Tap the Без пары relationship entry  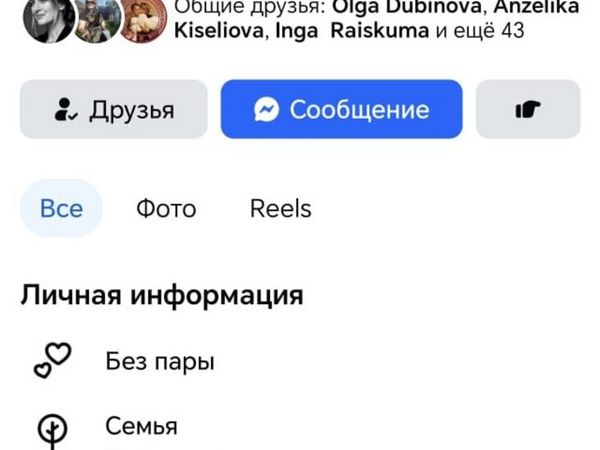click(160, 361)
